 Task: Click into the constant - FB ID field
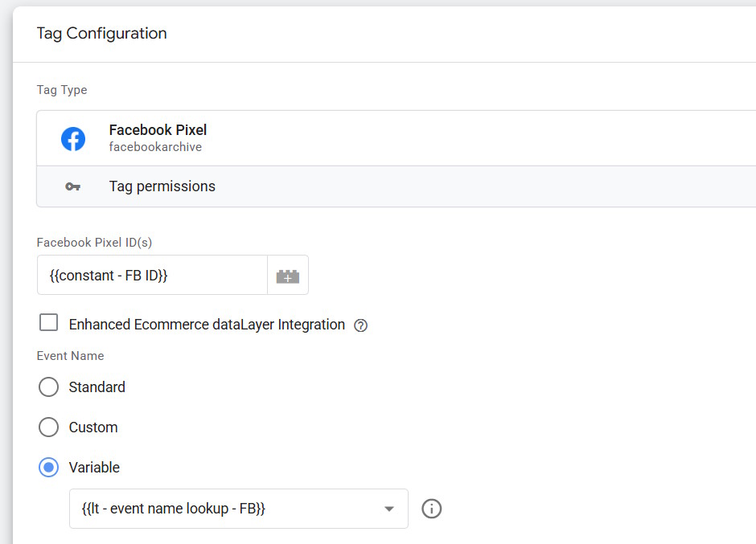pyautogui.click(x=152, y=275)
